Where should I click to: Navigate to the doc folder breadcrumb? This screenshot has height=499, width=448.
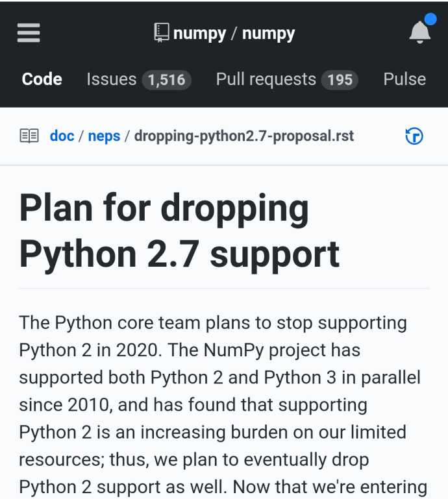coord(62,136)
